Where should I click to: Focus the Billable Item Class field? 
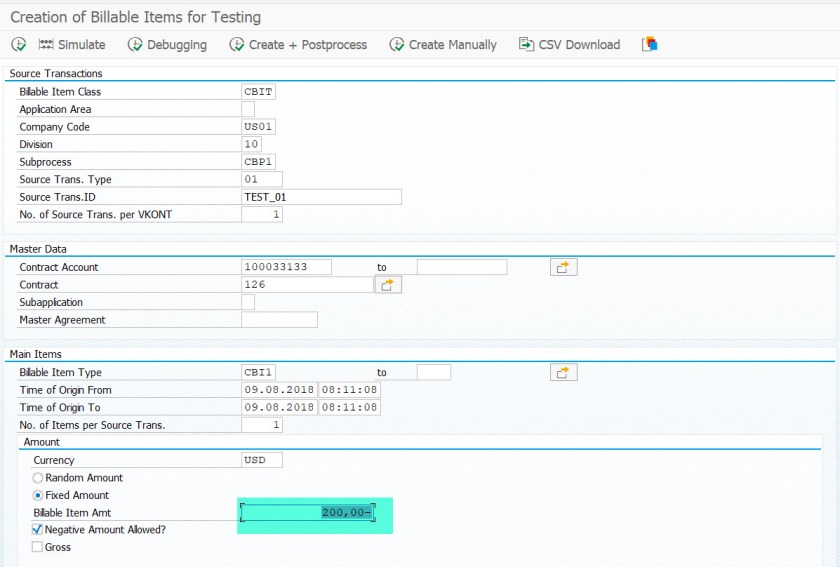click(x=258, y=92)
